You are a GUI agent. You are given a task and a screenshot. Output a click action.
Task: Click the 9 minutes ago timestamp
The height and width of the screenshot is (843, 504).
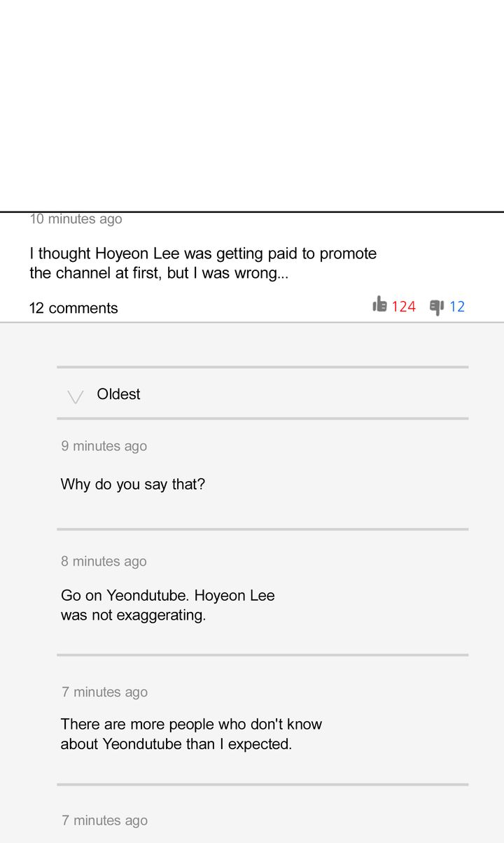pyautogui.click(x=104, y=446)
